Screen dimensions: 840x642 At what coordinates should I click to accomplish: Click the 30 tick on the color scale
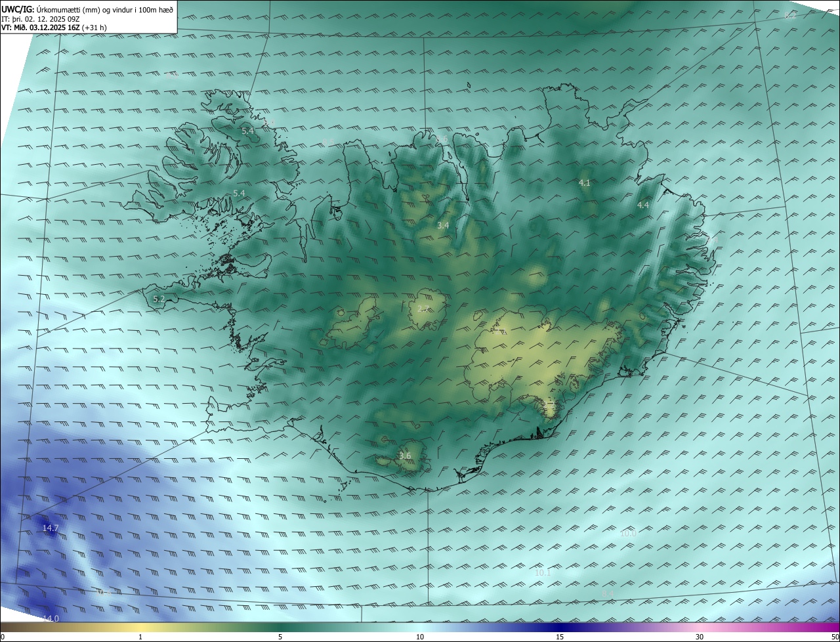[x=700, y=637]
